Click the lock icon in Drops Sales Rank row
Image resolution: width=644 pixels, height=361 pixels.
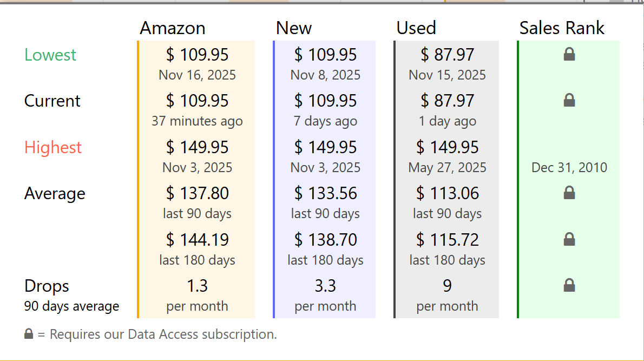(569, 285)
